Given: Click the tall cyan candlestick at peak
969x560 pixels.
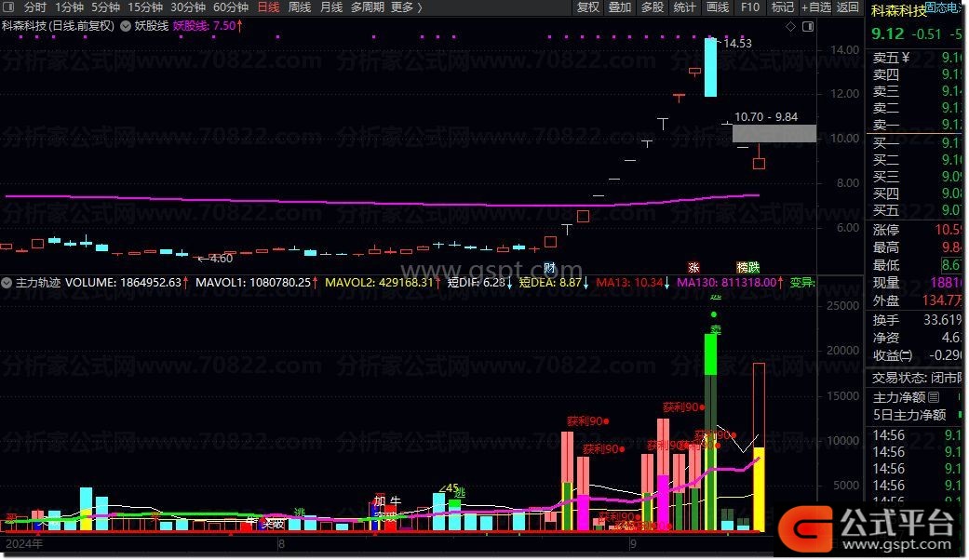Looking at the screenshot, I should click(x=710, y=67).
